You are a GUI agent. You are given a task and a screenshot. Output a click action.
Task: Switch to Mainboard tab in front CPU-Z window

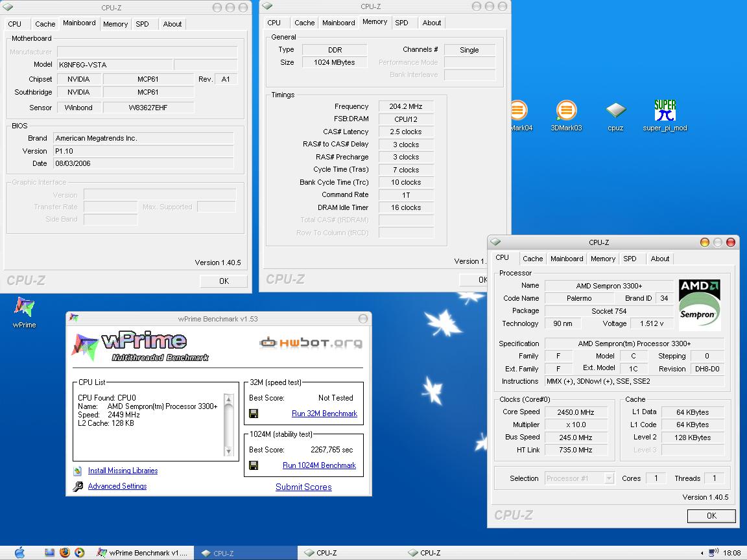tap(567, 259)
